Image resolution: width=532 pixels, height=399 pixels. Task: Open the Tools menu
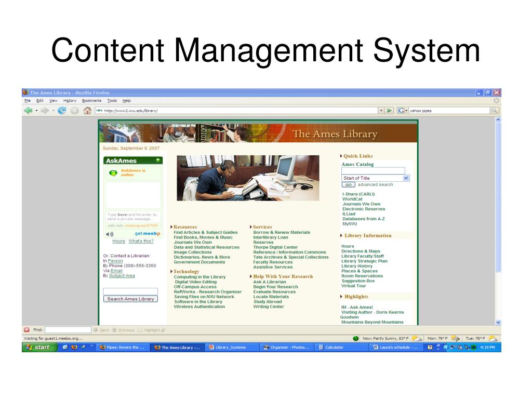112,101
